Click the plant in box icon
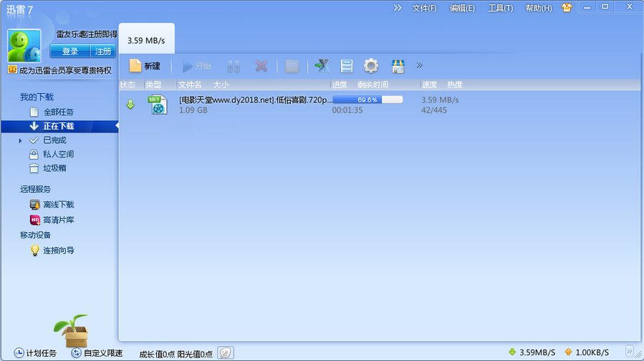Image resolution: width=644 pixels, height=361 pixels. (72, 331)
